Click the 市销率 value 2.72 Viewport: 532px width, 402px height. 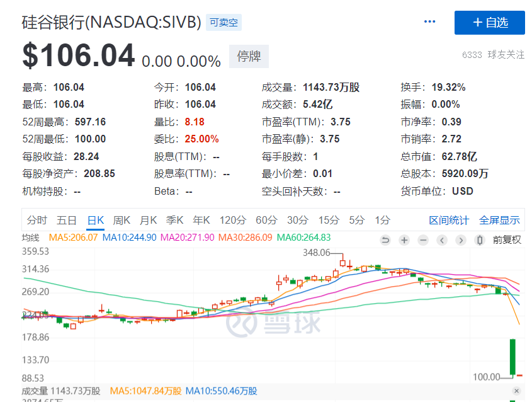click(451, 139)
